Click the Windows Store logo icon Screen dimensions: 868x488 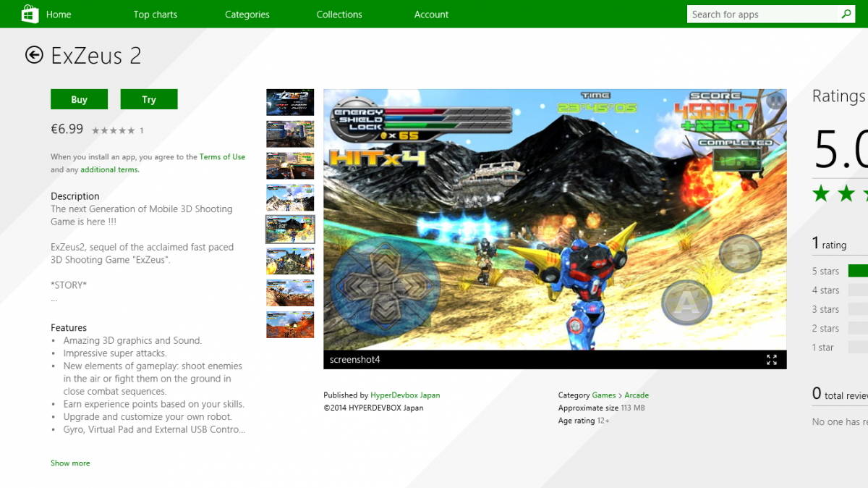[30, 14]
